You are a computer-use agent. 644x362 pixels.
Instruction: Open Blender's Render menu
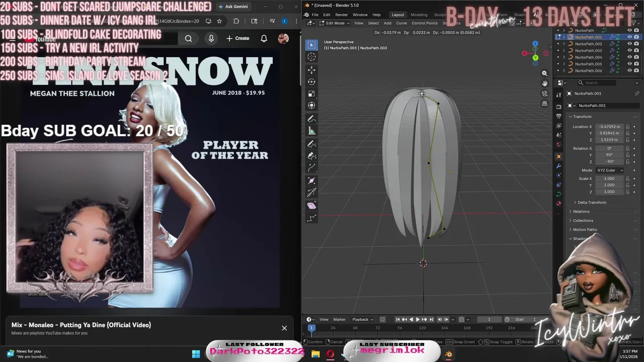pos(341,15)
